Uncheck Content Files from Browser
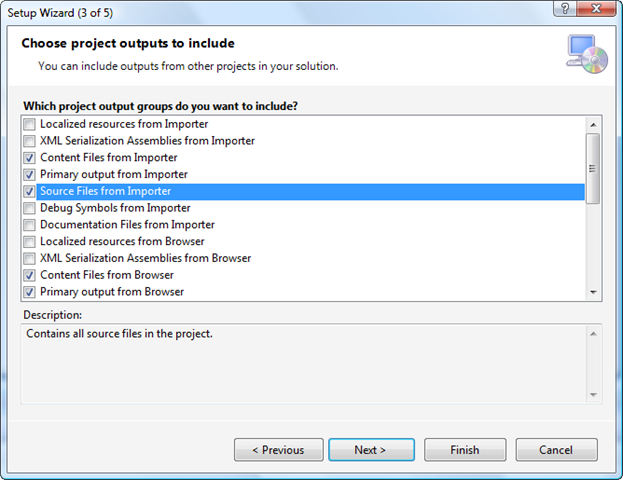Image resolution: width=623 pixels, height=480 pixels. point(30,275)
